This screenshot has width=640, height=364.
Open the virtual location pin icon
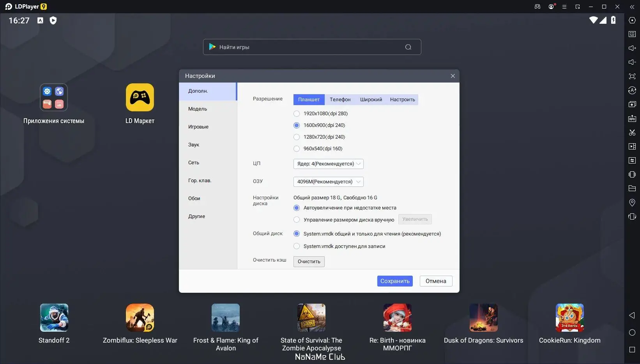[632, 202]
